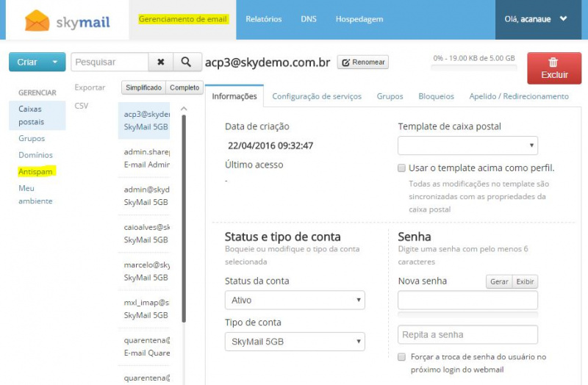The height and width of the screenshot is (385, 588).
Task: Click Gerar to generate a password
Action: pyautogui.click(x=499, y=281)
